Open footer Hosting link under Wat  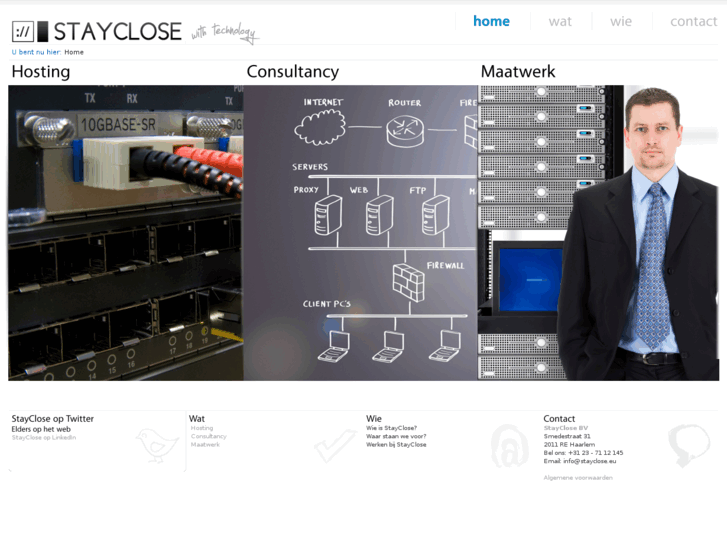coord(202,428)
